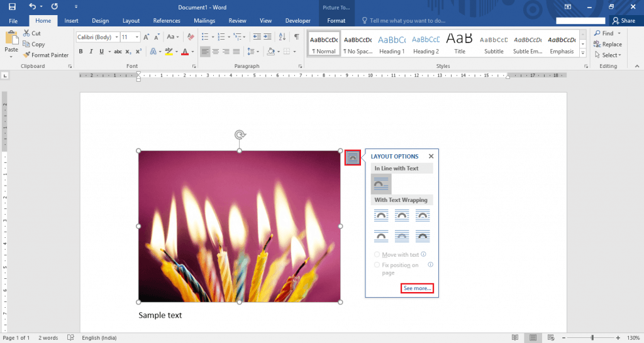644x343 pixels.
Task: Select the Move with text radio button
Action: point(377,255)
